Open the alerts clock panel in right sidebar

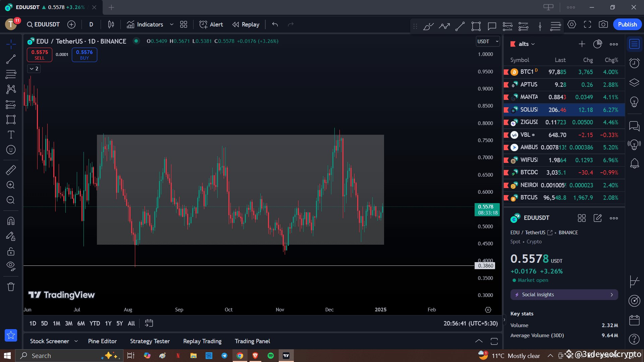[634, 63]
